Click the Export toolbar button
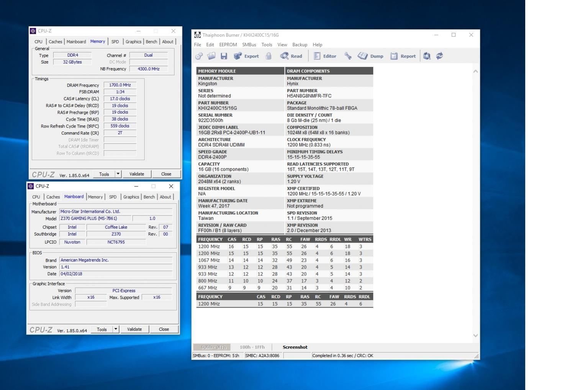 [x=246, y=56]
